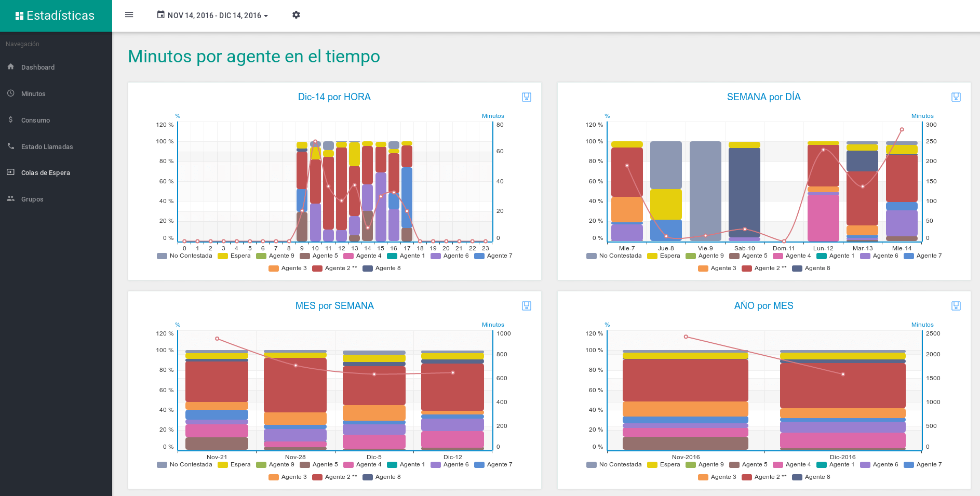Go to Dashboard in sidebar
Screen dimensions: 980x496
56,68
